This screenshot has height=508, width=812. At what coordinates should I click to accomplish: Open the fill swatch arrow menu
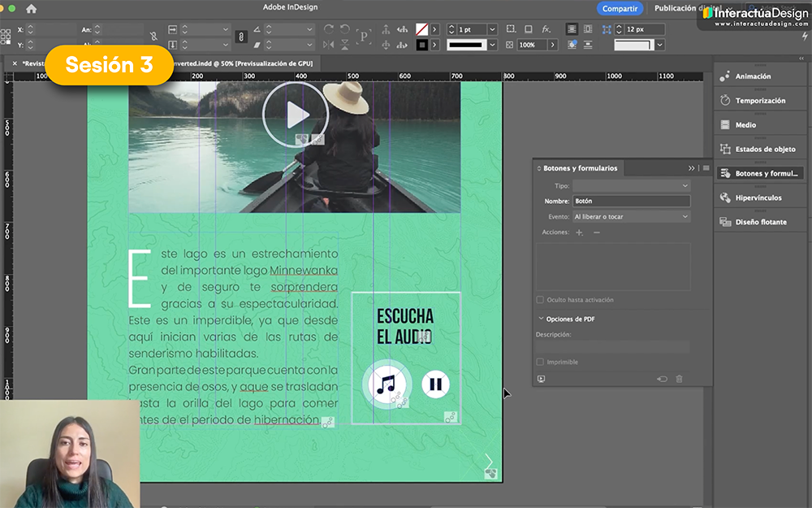pyautogui.click(x=435, y=29)
